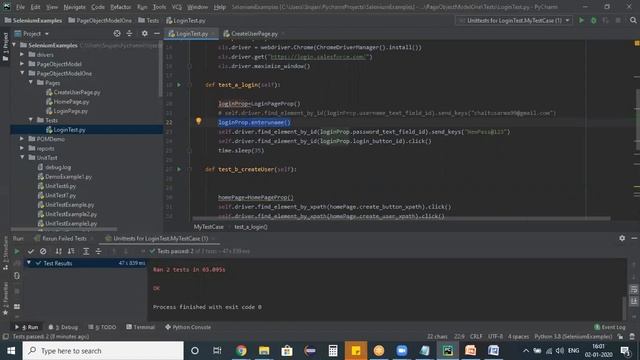640x360 pixels.
Task: Run test_b_createUser from the gutter arrow
Action: 179,169
